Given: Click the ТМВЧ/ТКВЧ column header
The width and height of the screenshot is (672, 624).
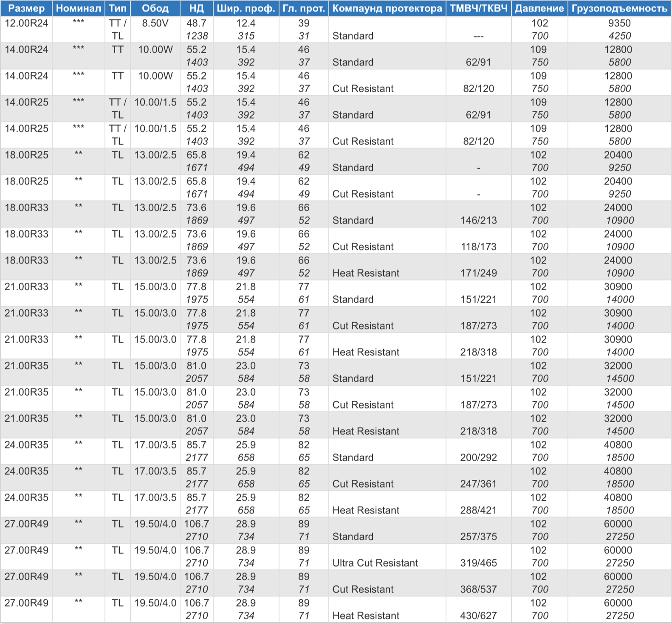Looking at the screenshot, I should 479,9.
